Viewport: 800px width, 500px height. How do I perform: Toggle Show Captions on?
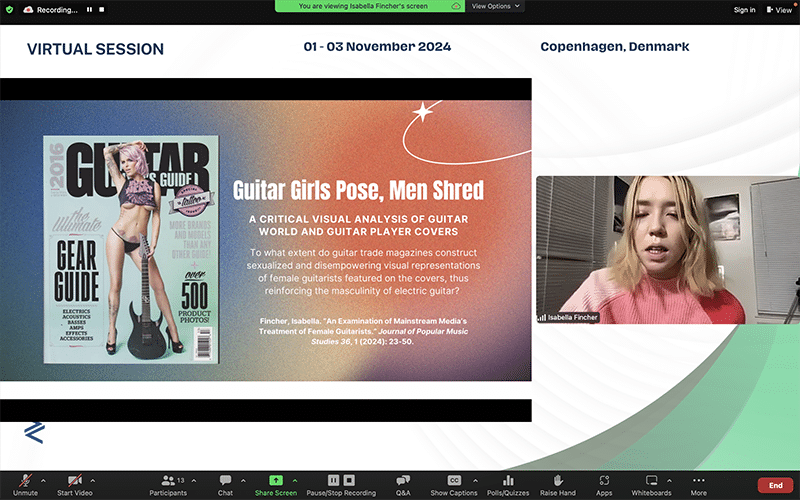pos(454,485)
